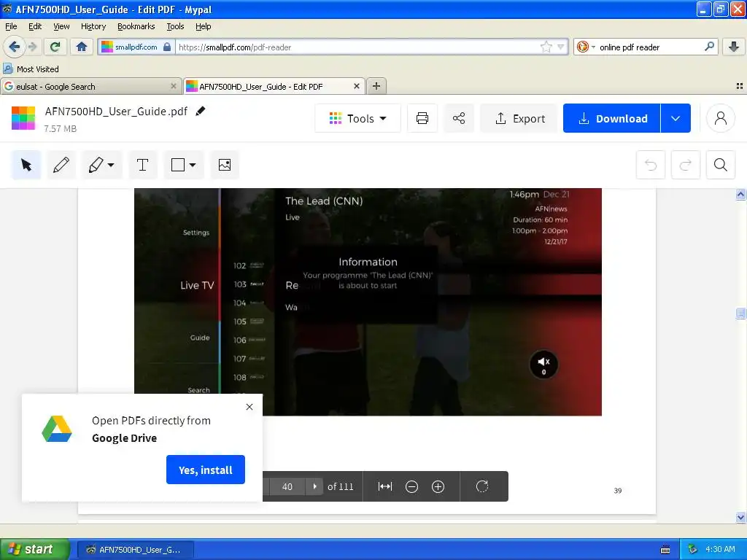Open the Edit menu
Viewport: 747px width, 560px height.
tap(35, 26)
